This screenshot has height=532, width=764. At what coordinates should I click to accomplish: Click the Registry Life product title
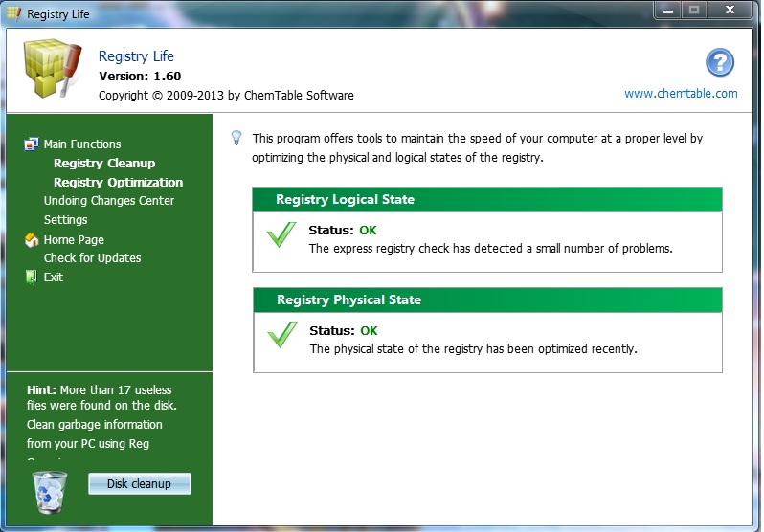point(136,56)
